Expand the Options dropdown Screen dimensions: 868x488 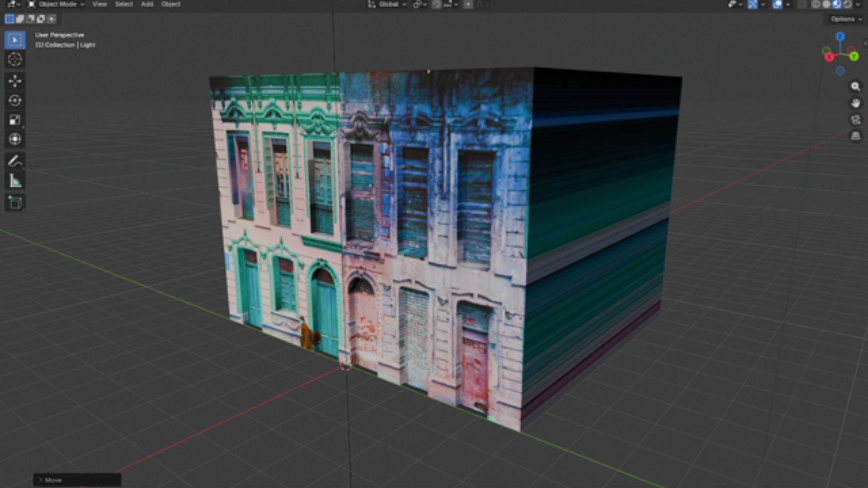pyautogui.click(x=846, y=19)
